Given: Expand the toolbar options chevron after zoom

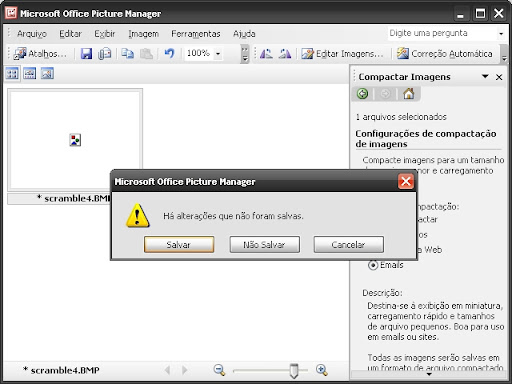Looking at the screenshot, I should click(x=245, y=54).
